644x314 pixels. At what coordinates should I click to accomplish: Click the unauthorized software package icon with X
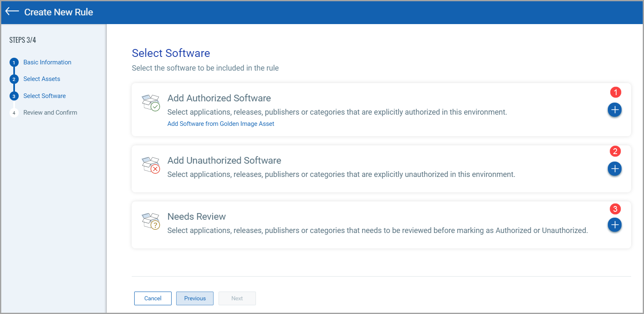[x=151, y=164]
